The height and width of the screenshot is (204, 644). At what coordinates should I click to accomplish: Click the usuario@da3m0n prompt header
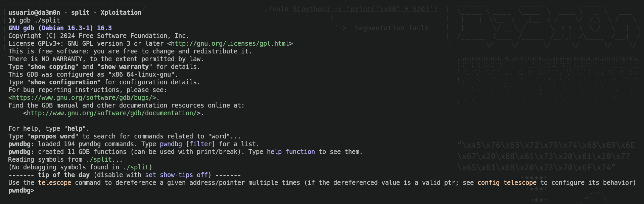[34, 13]
